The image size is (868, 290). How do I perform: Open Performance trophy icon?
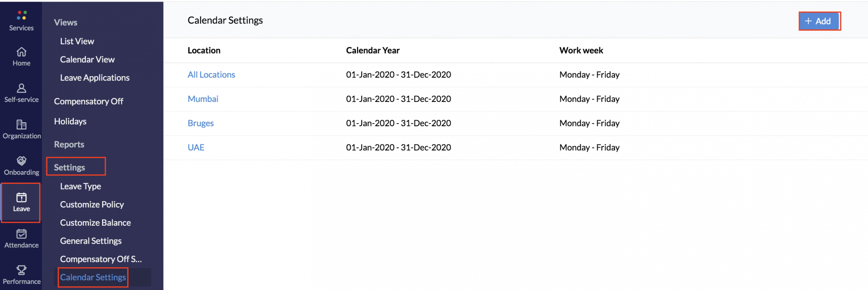pyautogui.click(x=21, y=270)
